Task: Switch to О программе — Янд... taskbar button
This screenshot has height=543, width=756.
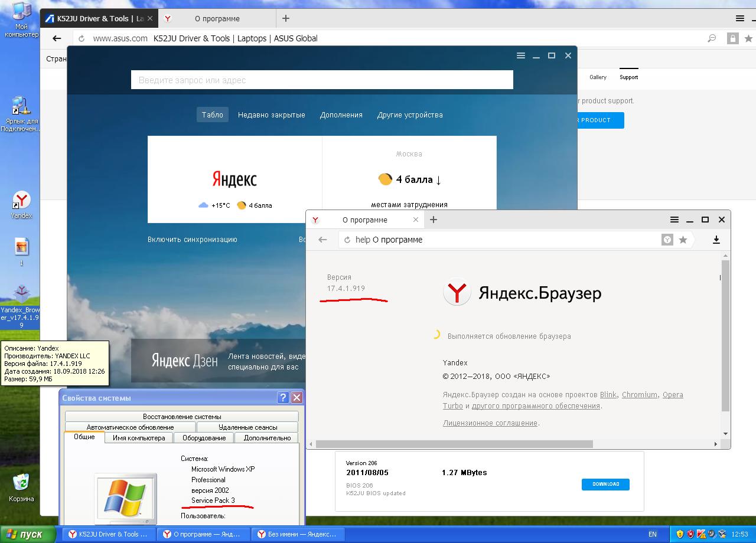Action: (204, 534)
